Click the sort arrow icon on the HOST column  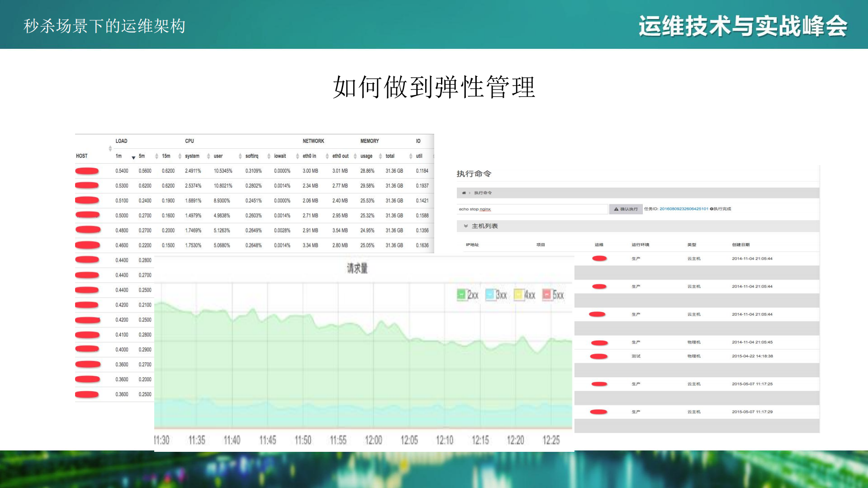pos(110,148)
